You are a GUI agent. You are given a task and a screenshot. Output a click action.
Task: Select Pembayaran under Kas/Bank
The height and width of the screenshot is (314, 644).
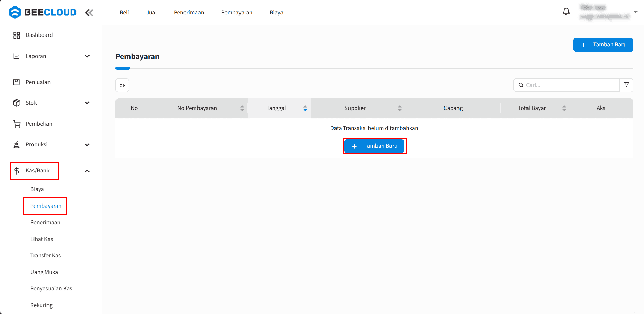pos(46,206)
